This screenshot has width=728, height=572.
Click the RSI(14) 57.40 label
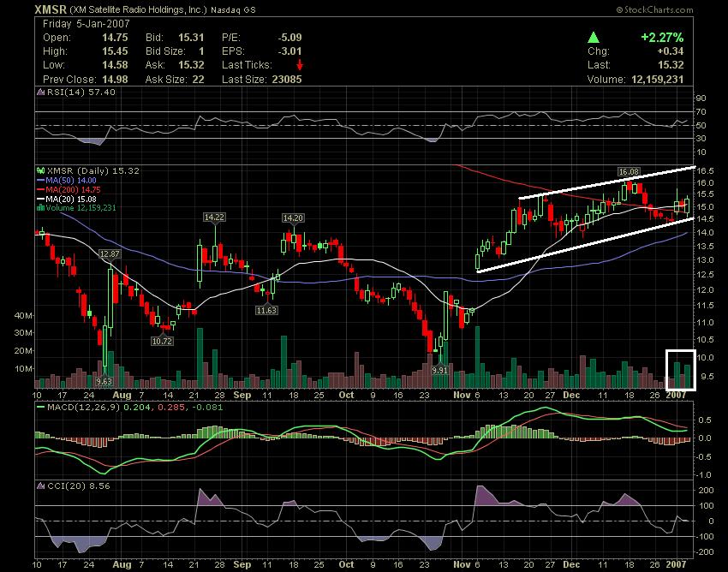(81, 92)
